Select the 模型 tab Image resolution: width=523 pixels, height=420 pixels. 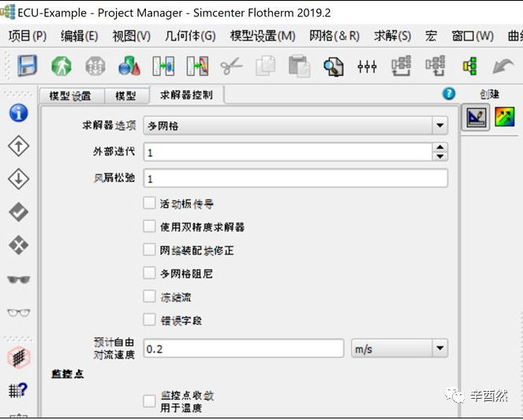(125, 96)
